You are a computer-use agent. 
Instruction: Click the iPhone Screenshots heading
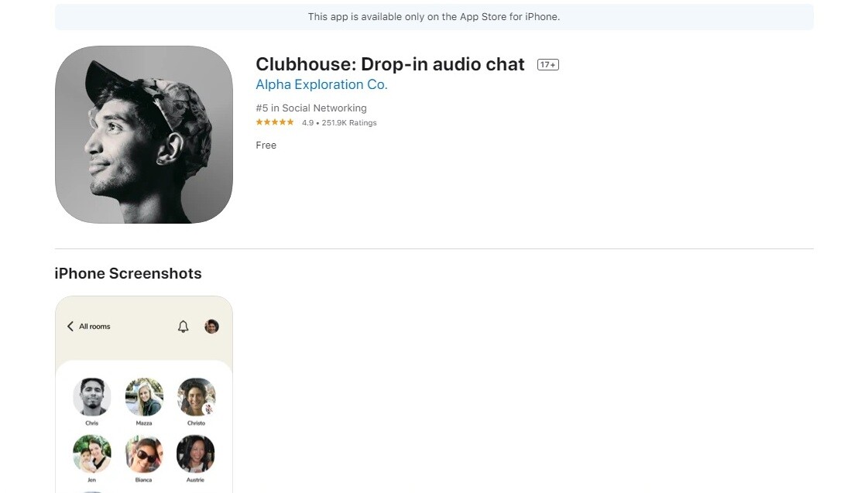click(x=128, y=273)
